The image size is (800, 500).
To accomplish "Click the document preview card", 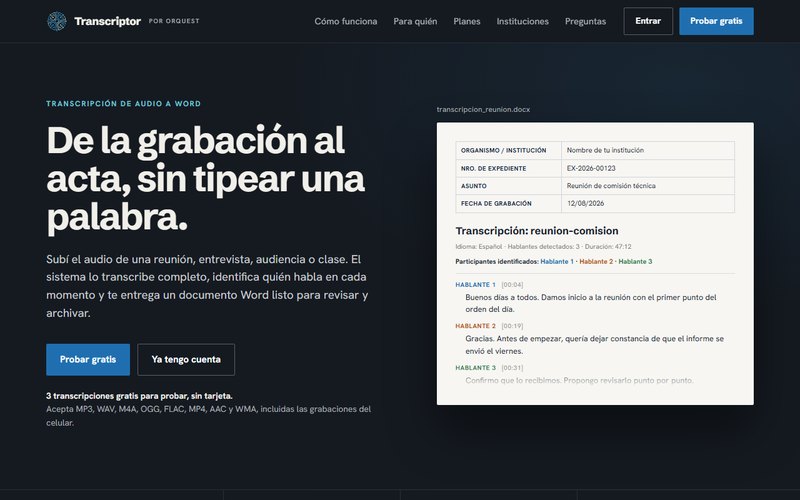I will [x=595, y=264].
